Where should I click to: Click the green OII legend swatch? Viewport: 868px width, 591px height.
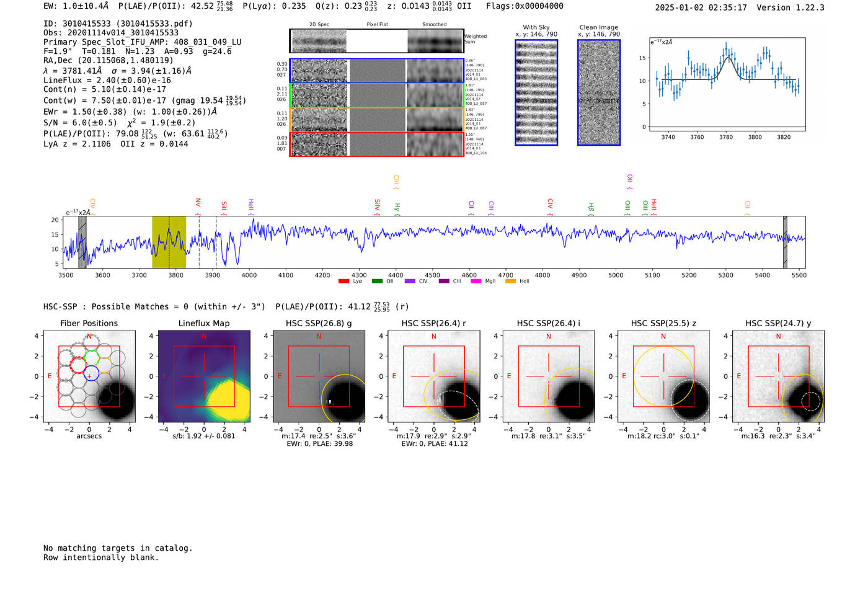(378, 281)
